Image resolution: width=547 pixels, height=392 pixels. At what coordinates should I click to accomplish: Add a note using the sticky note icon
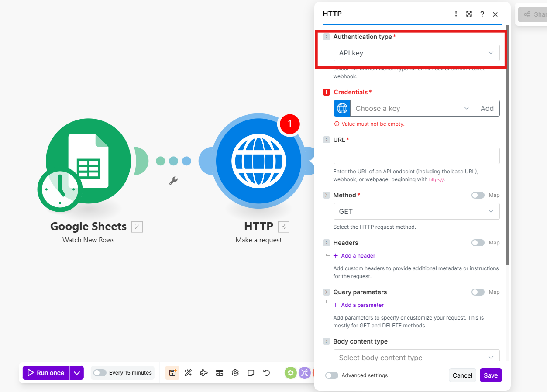tap(251, 373)
